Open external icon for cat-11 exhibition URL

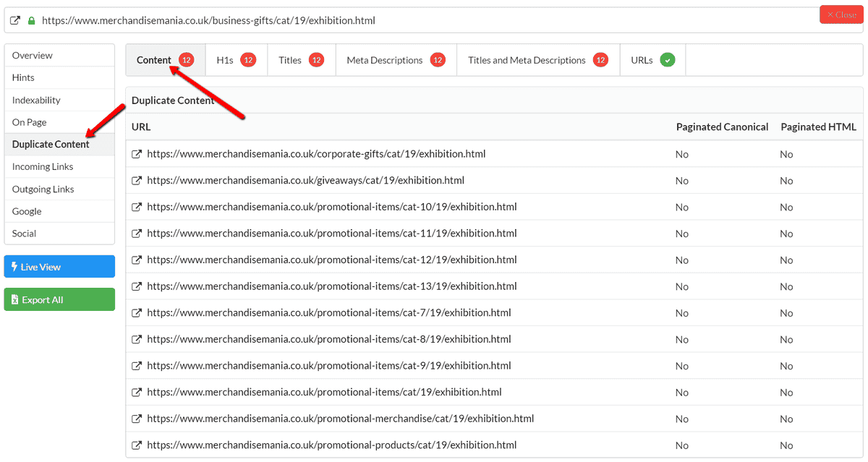tap(137, 234)
